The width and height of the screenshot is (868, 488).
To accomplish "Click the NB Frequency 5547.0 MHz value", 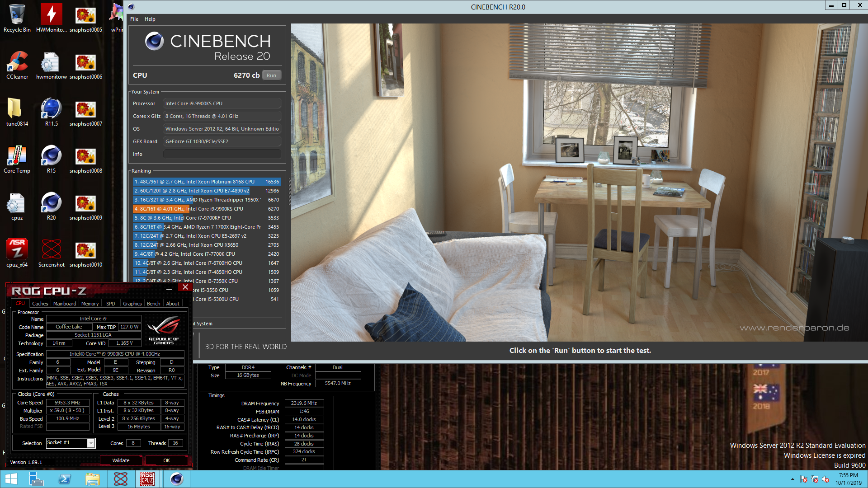I will 338,383.
